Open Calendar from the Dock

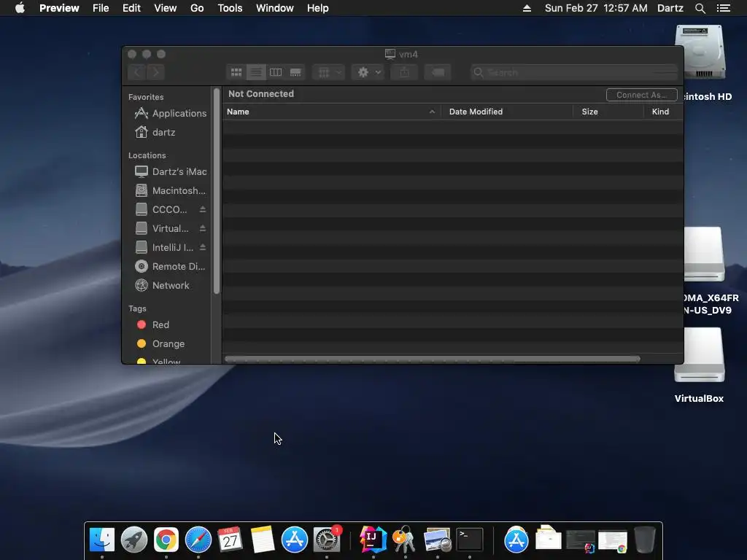click(230, 540)
